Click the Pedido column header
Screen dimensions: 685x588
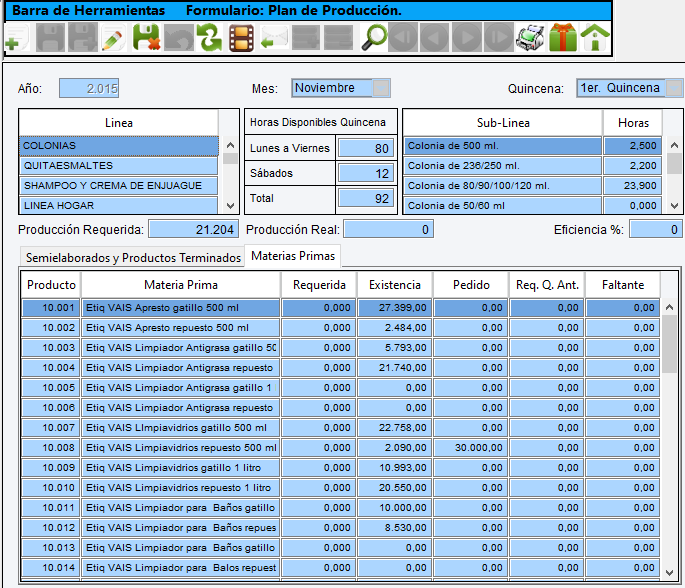point(471,285)
